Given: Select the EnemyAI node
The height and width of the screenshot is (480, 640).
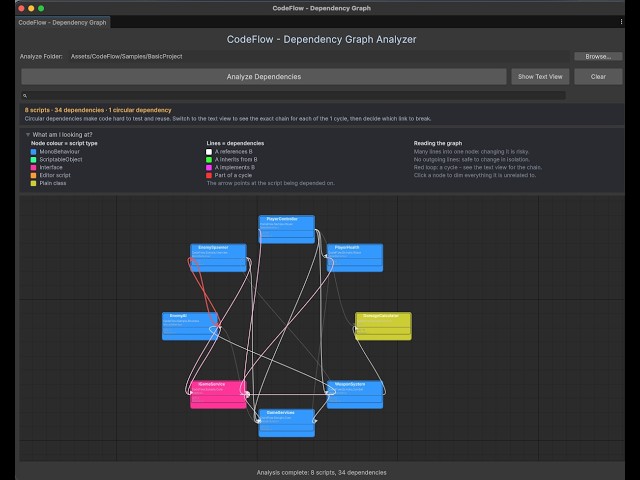Looking at the screenshot, I should (x=190, y=326).
